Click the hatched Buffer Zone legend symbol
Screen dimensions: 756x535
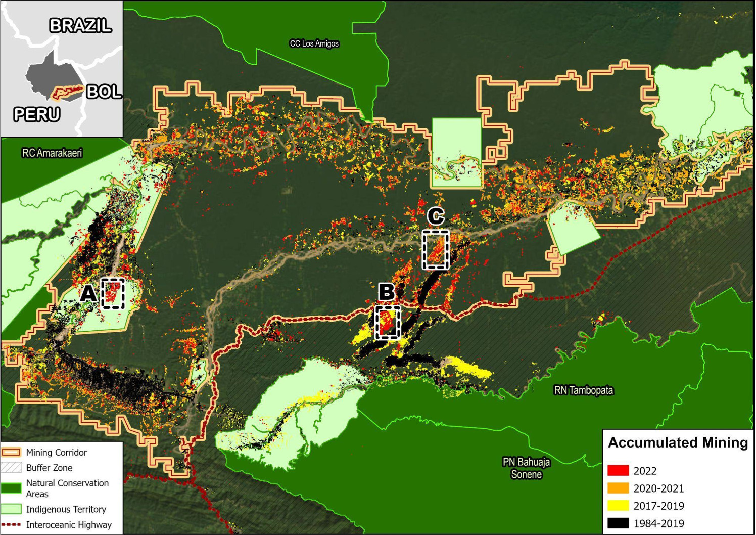pos(11,468)
